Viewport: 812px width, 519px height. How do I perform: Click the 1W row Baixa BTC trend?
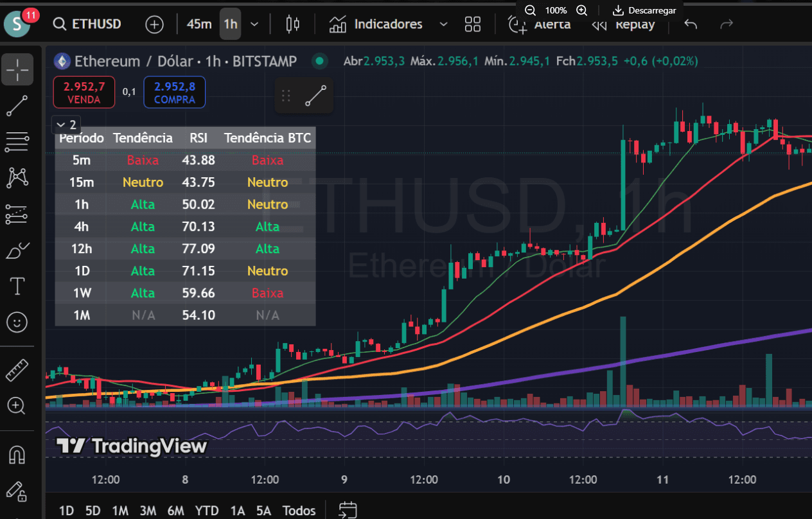click(x=267, y=293)
